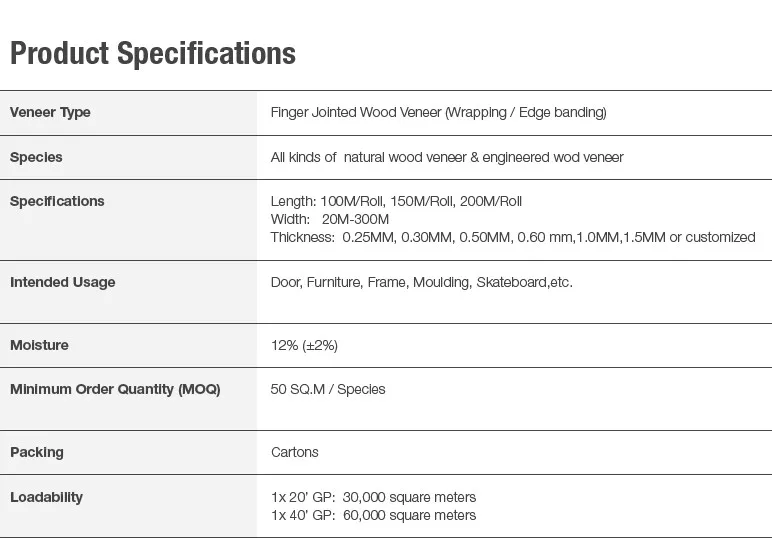Select the Minimum Order Quantity (MOQ) label
The width and height of the screenshot is (772, 538).
(115, 389)
